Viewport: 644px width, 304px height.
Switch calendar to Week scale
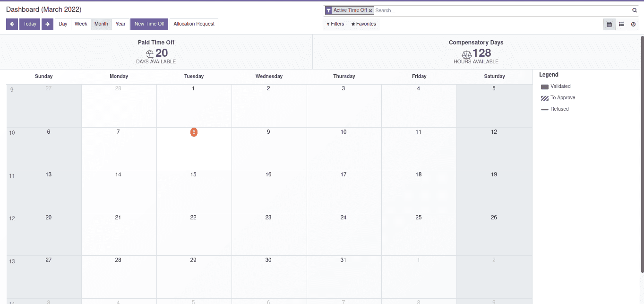point(81,24)
